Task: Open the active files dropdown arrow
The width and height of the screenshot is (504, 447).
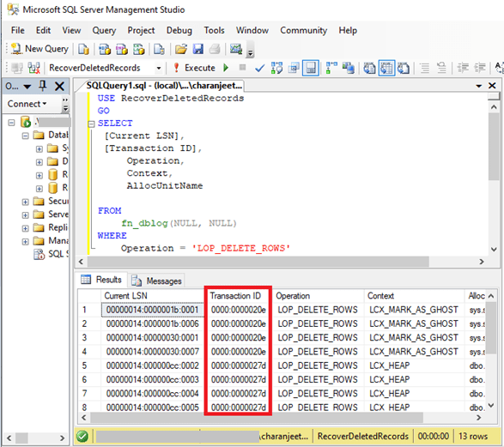Action: tap(479, 86)
